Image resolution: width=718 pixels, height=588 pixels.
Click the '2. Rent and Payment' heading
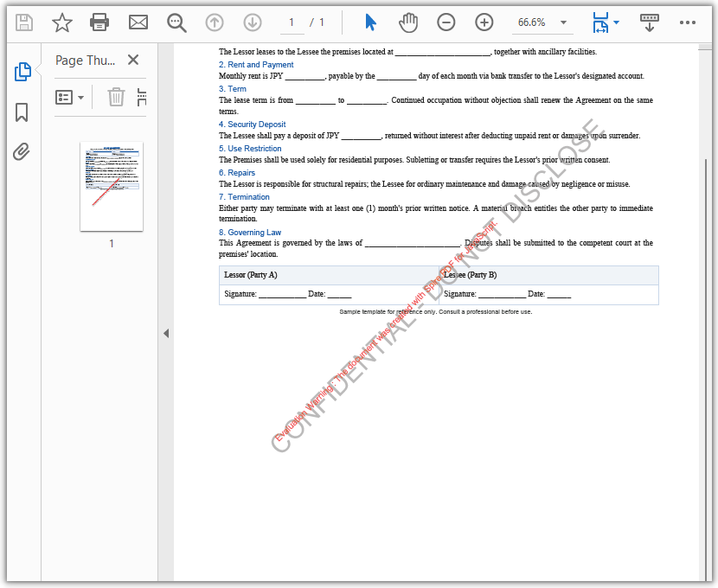[256, 65]
